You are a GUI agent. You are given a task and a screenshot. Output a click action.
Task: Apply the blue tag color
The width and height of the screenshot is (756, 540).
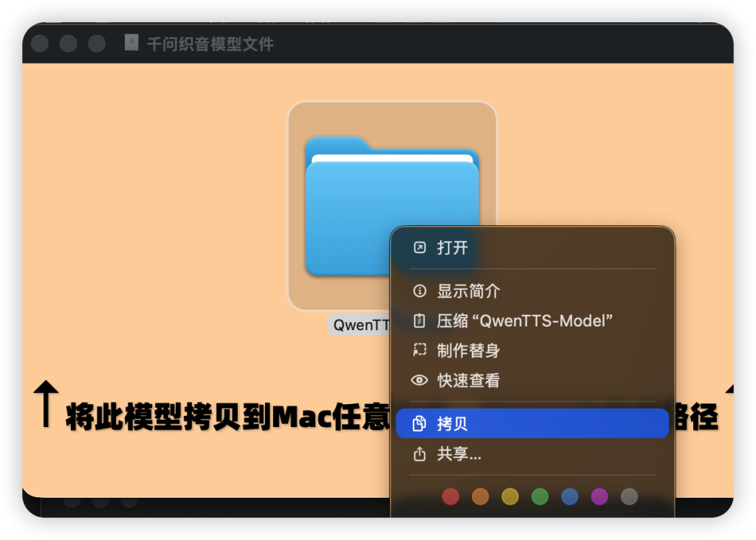click(569, 496)
